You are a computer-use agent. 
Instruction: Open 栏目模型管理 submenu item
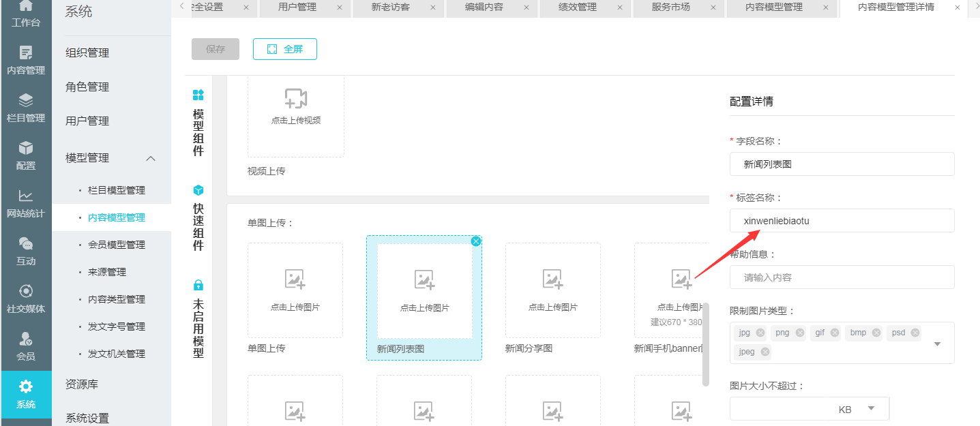tap(117, 190)
